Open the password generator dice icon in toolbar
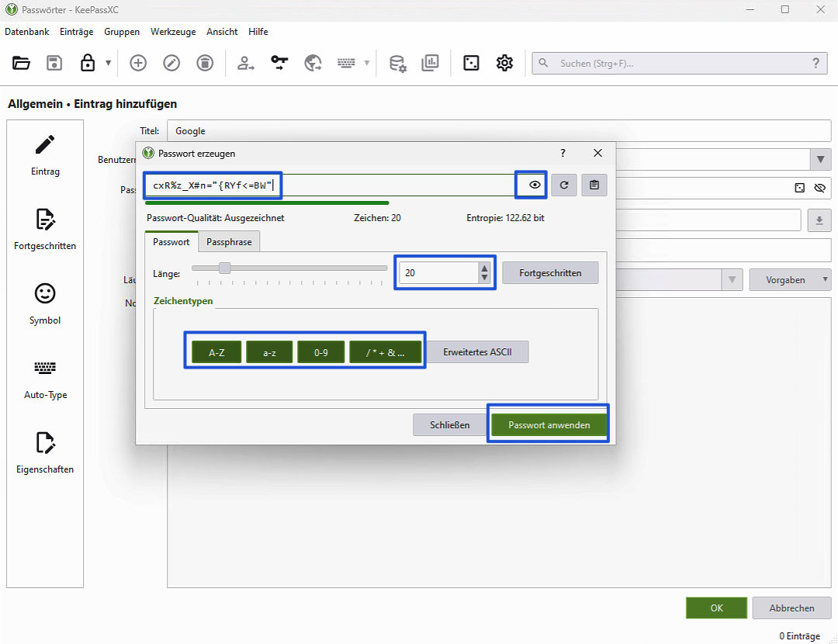The width and height of the screenshot is (838, 644). pos(471,64)
